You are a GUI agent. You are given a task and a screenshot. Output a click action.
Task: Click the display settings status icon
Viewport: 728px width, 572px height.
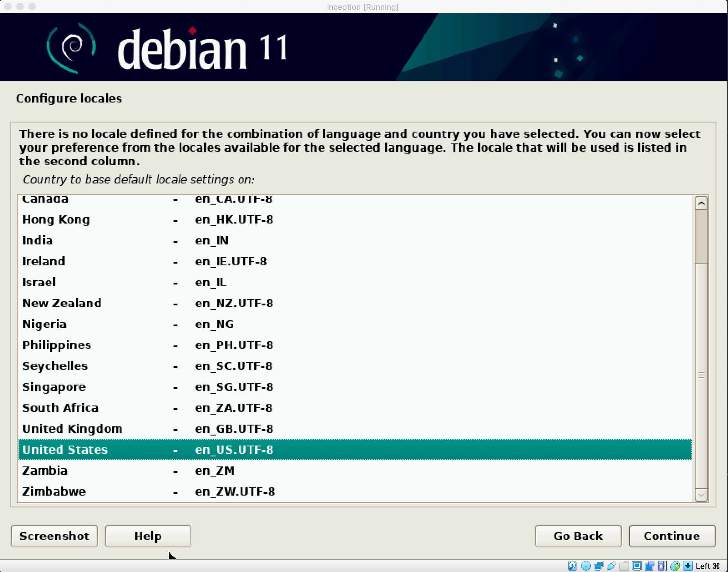click(x=637, y=566)
